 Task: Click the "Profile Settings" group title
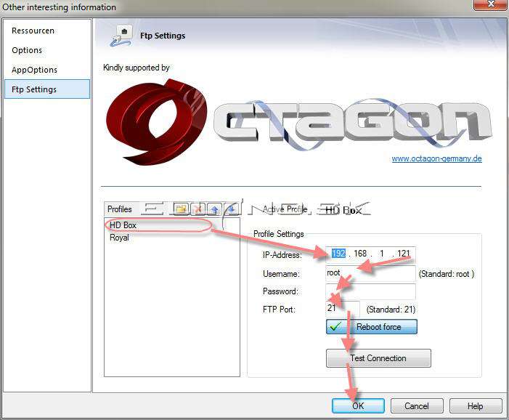coord(279,234)
